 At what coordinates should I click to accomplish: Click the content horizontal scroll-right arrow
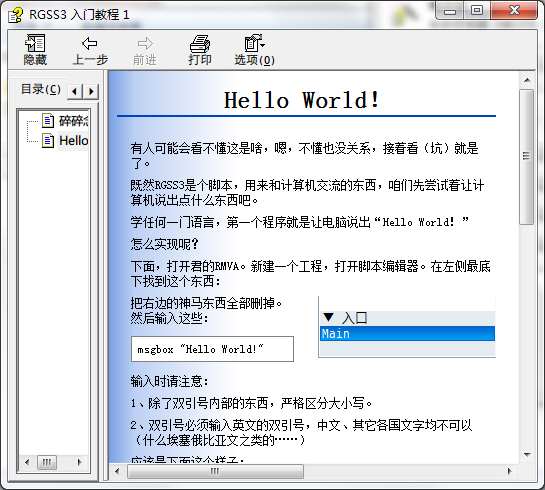(x=510, y=471)
